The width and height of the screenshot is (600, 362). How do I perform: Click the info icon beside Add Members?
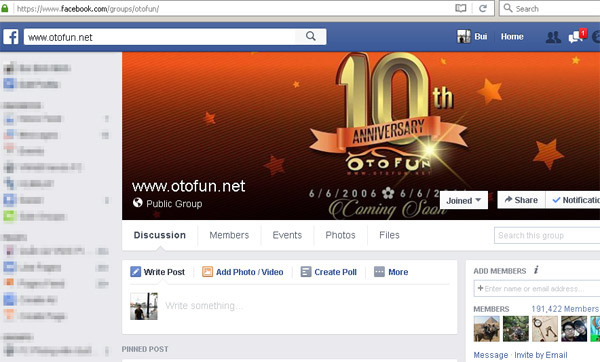536,270
